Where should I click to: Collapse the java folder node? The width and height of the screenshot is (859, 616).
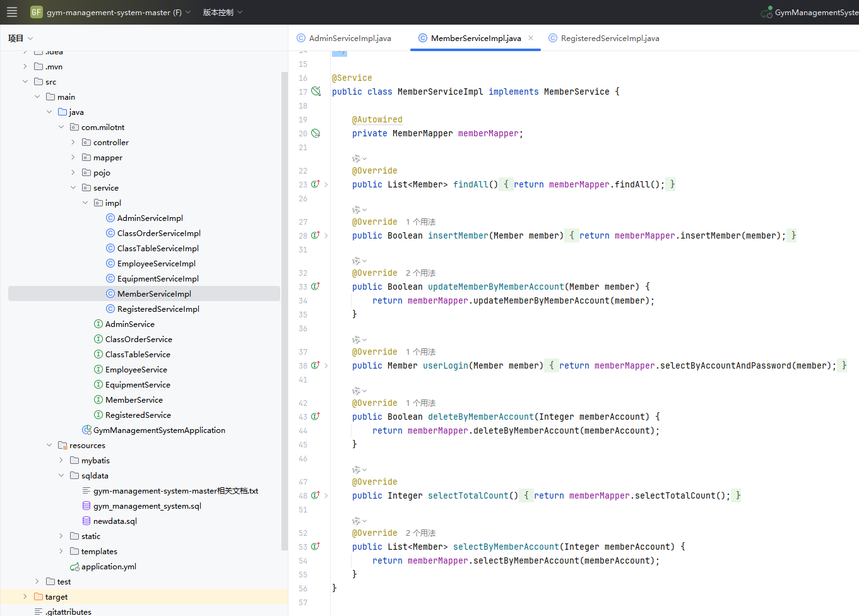(49, 112)
